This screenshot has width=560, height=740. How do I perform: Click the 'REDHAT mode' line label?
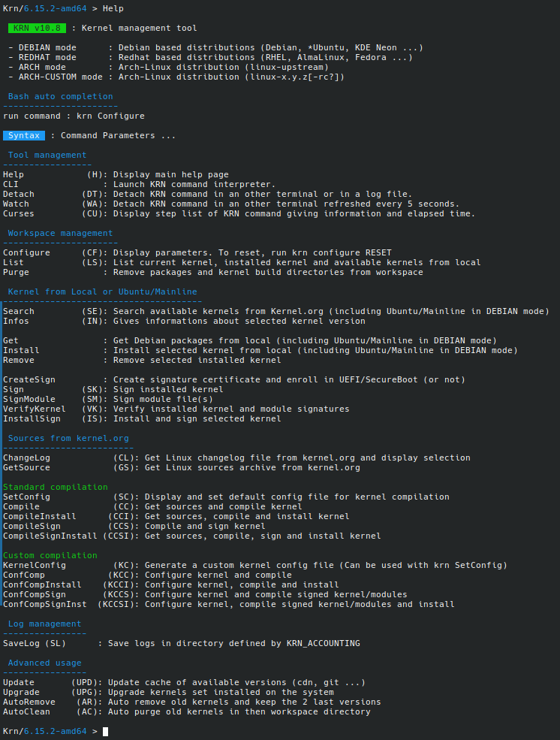(x=47, y=58)
